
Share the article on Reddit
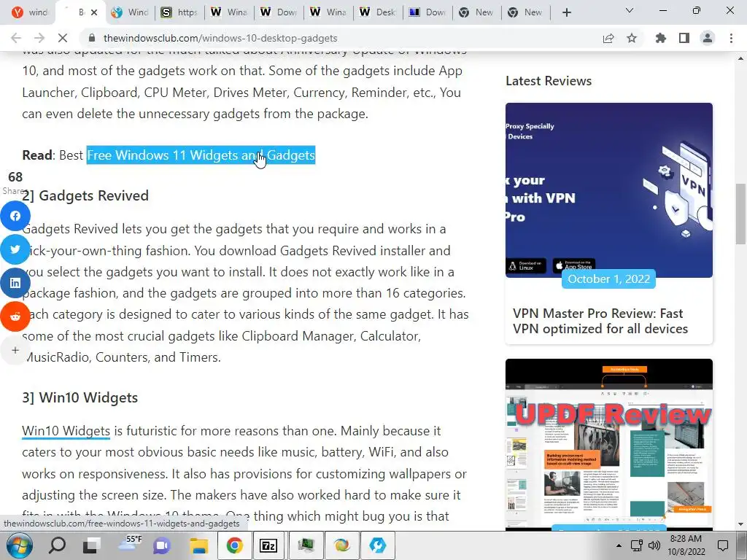tap(15, 316)
